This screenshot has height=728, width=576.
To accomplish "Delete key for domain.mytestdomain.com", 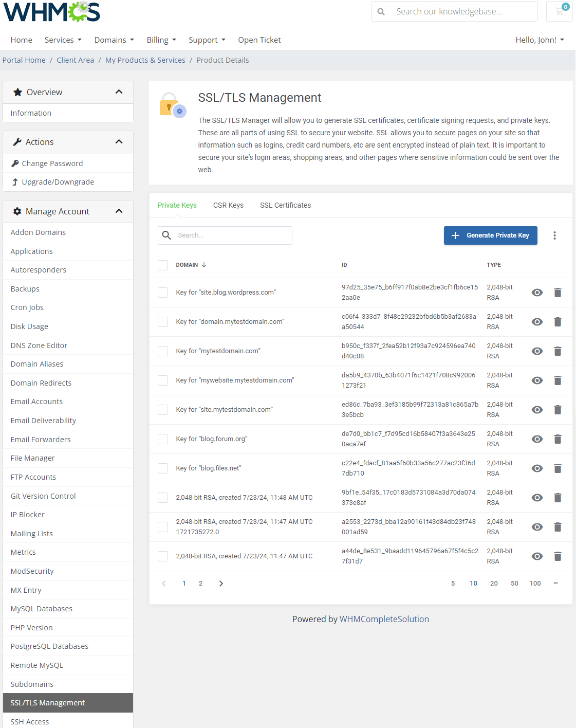I will click(x=558, y=322).
